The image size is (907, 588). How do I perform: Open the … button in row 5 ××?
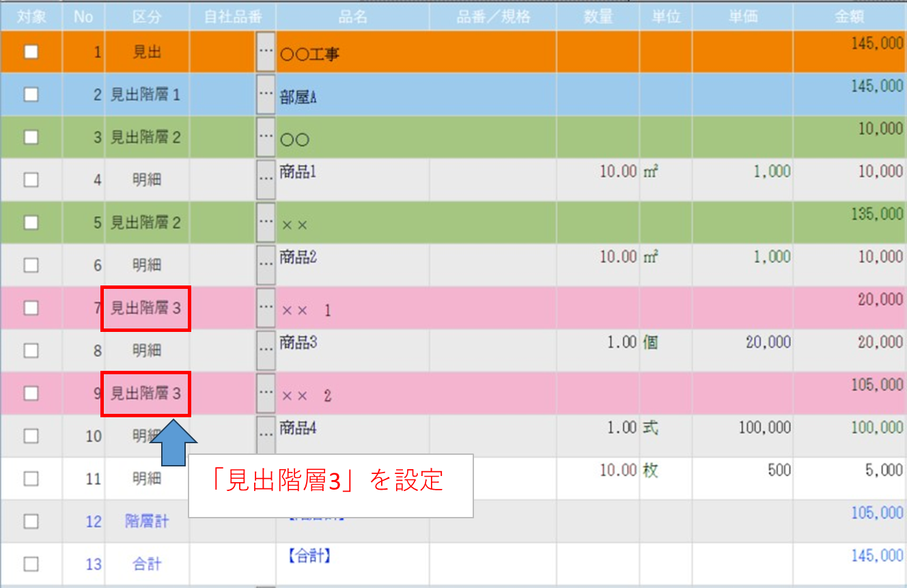tap(266, 223)
